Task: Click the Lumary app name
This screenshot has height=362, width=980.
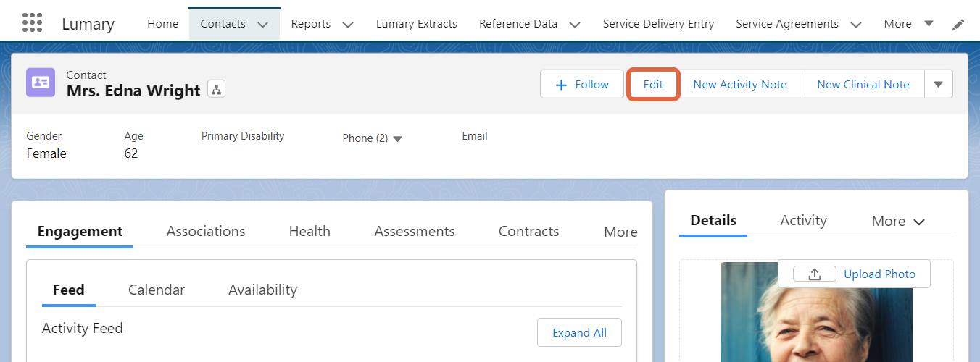Action: click(88, 24)
